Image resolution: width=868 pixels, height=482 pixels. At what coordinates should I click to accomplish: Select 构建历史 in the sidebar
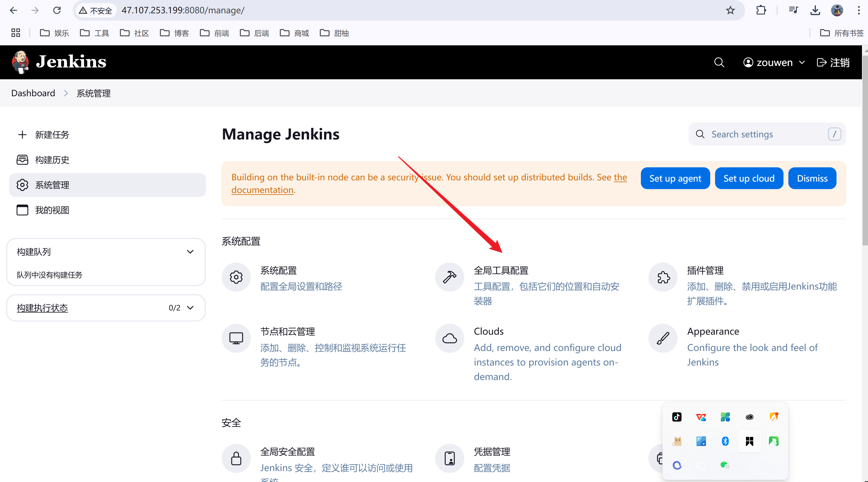pos(107,159)
